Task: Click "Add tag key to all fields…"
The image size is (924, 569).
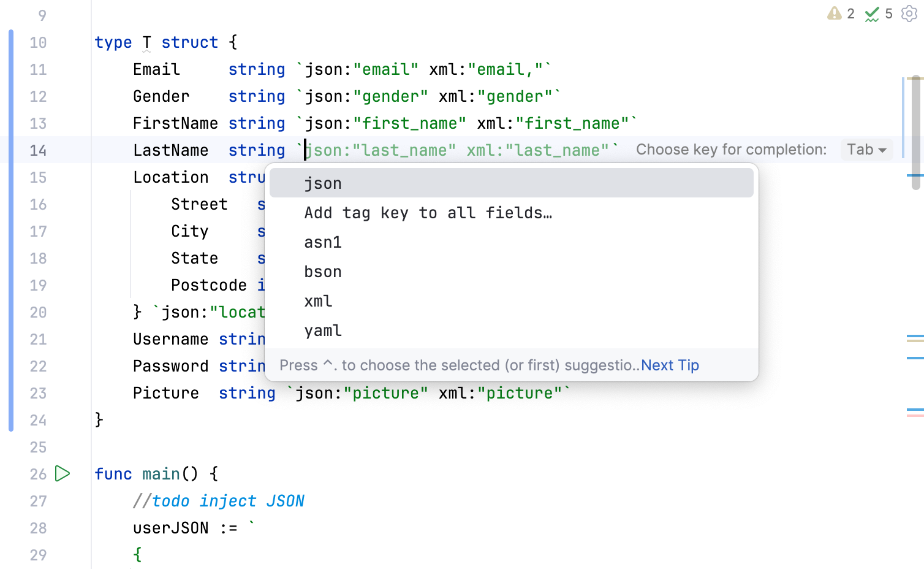Action: pyautogui.click(x=428, y=213)
